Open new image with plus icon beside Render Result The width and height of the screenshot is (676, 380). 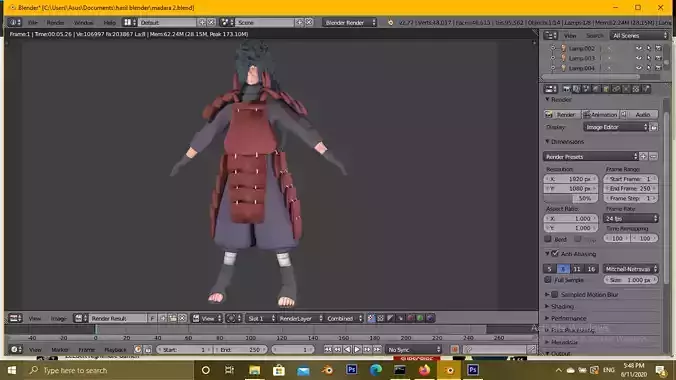[x=163, y=318]
